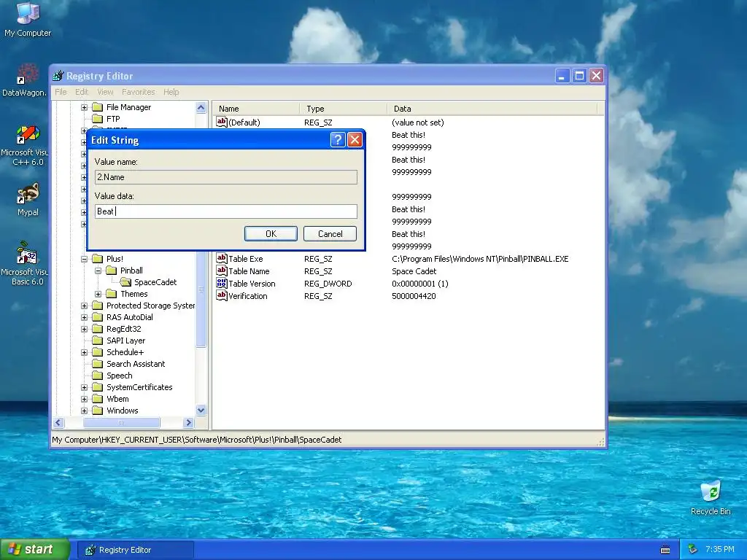Click the tray icon beside the clock
This screenshot has height=560, width=747.
point(693,550)
